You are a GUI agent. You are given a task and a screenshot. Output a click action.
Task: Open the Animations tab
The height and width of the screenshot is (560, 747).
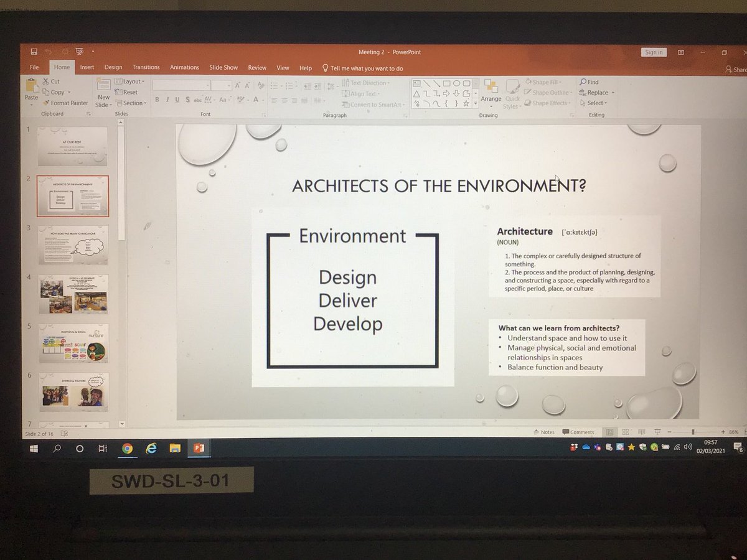point(185,67)
